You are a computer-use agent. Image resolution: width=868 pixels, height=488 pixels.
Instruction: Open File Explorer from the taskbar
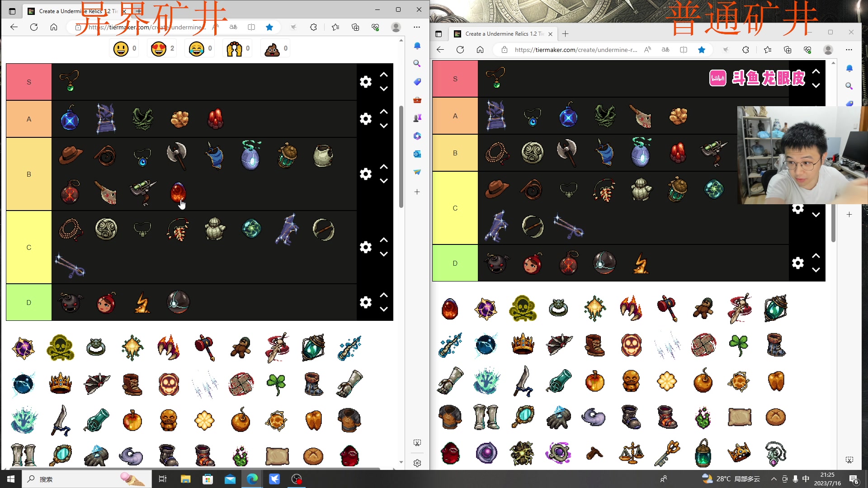pos(185,479)
